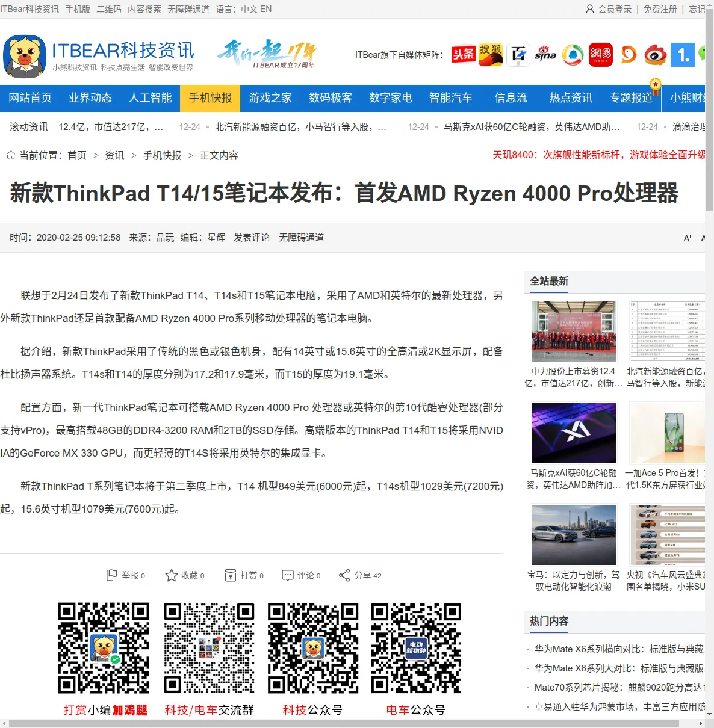Image resolution: width=714 pixels, height=728 pixels.
Task: Open the 内容搜索 top bar link
Action: pyautogui.click(x=144, y=9)
